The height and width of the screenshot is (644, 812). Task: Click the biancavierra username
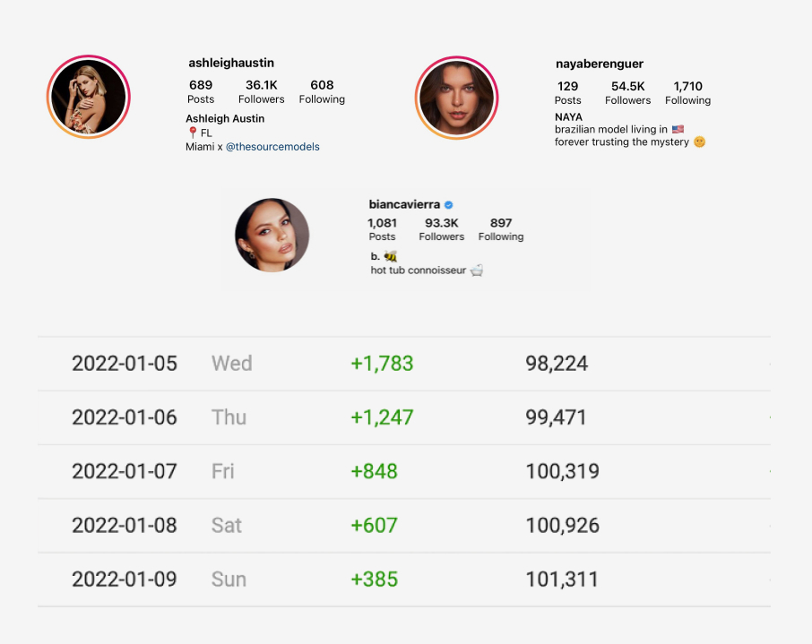(x=404, y=205)
